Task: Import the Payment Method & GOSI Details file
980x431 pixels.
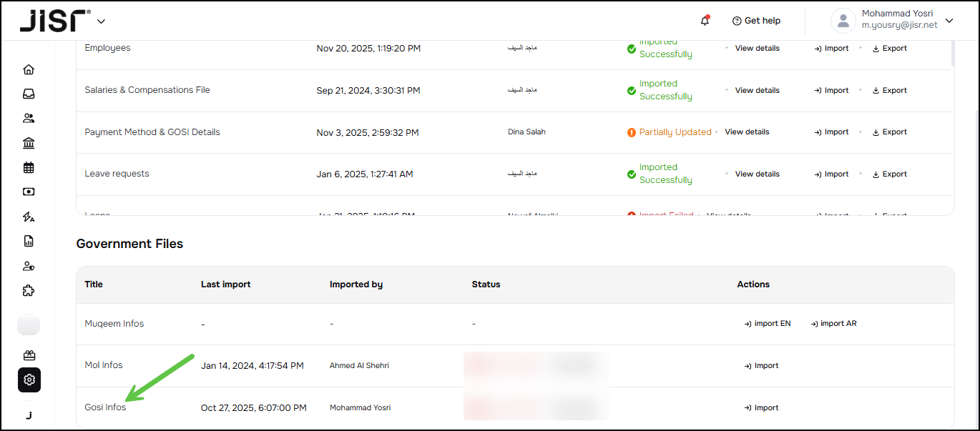Action: (x=831, y=132)
